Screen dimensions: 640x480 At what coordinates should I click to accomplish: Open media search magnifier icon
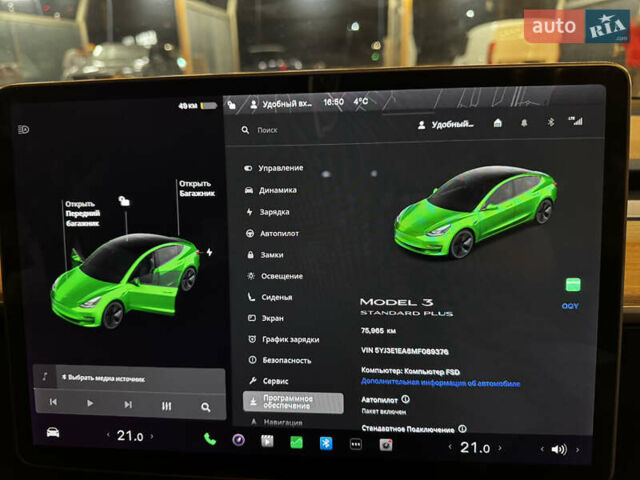(205, 407)
